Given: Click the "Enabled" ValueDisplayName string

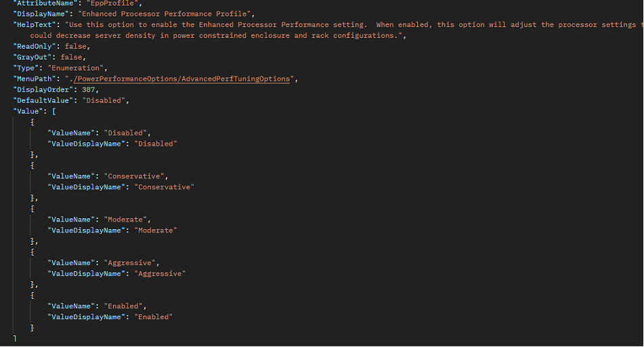Looking at the screenshot, I should (x=154, y=317).
